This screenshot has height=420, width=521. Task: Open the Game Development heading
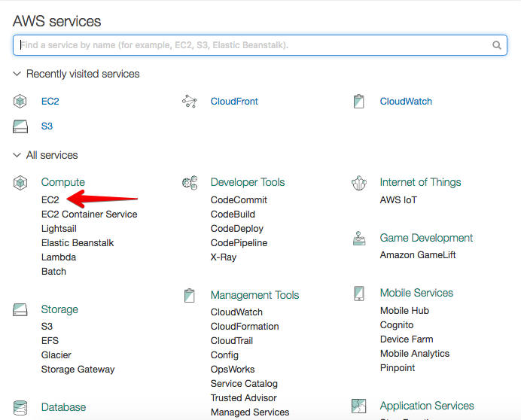pos(426,238)
